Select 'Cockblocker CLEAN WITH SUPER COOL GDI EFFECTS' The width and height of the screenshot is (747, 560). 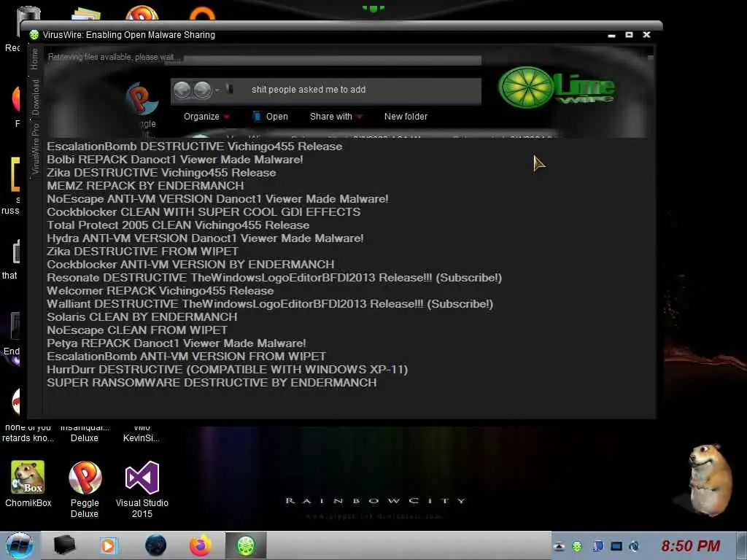point(204,212)
